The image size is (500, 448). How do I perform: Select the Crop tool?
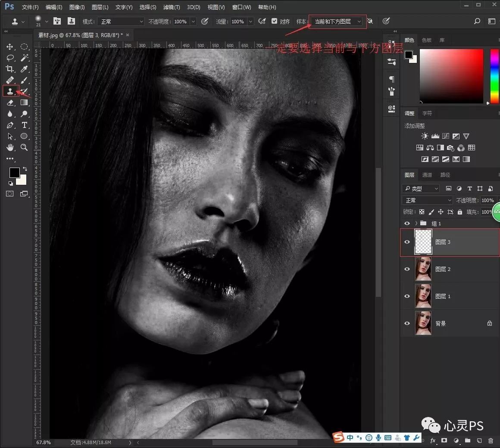pyautogui.click(x=10, y=69)
